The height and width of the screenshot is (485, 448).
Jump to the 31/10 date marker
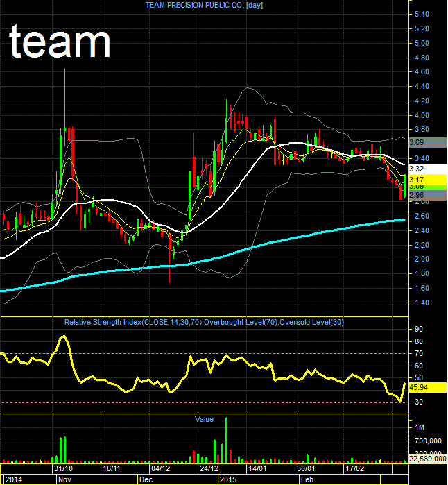click(x=63, y=468)
